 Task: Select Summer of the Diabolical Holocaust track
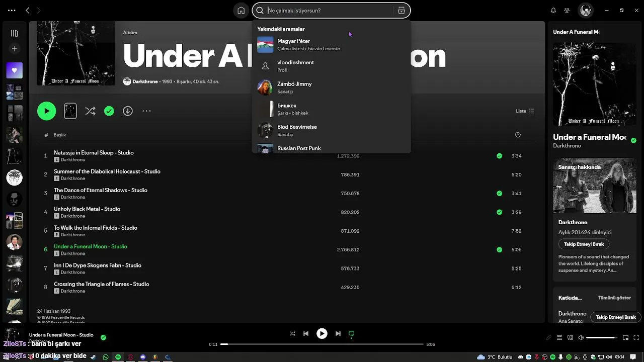pyautogui.click(x=107, y=171)
